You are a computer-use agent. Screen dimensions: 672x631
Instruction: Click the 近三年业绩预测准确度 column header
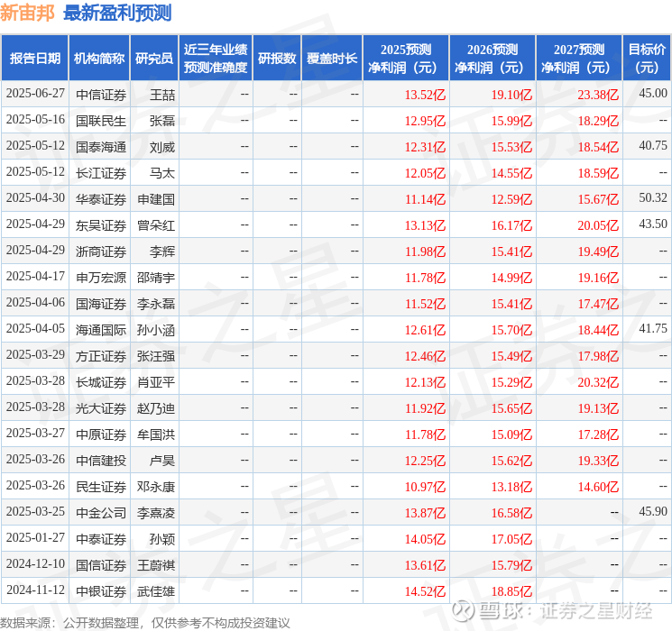(216, 59)
